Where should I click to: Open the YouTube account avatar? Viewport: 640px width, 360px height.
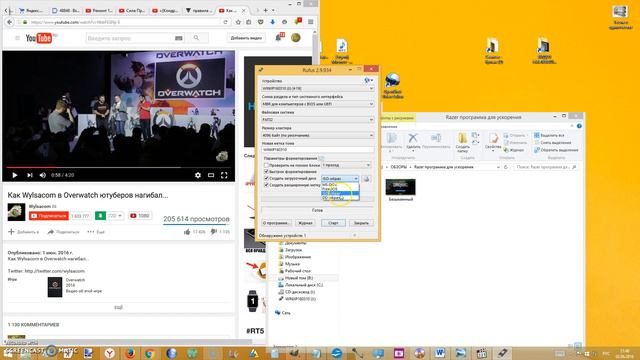click(x=296, y=38)
